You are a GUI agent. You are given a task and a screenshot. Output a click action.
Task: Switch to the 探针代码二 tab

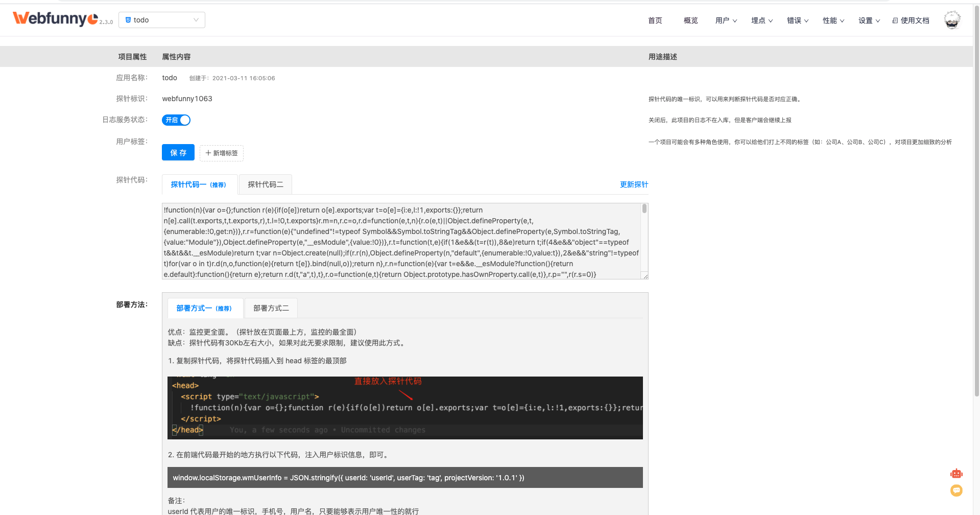pyautogui.click(x=266, y=184)
